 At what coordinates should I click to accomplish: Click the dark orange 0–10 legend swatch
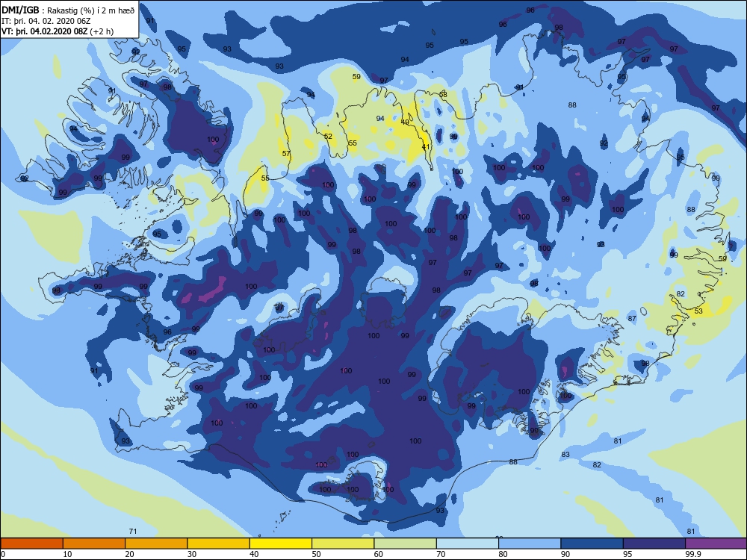tap(32, 544)
